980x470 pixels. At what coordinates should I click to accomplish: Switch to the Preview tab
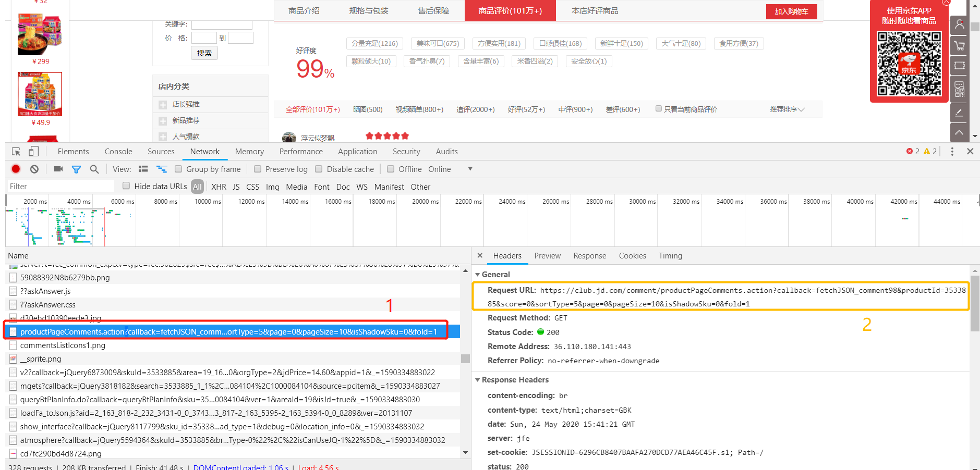tap(548, 256)
